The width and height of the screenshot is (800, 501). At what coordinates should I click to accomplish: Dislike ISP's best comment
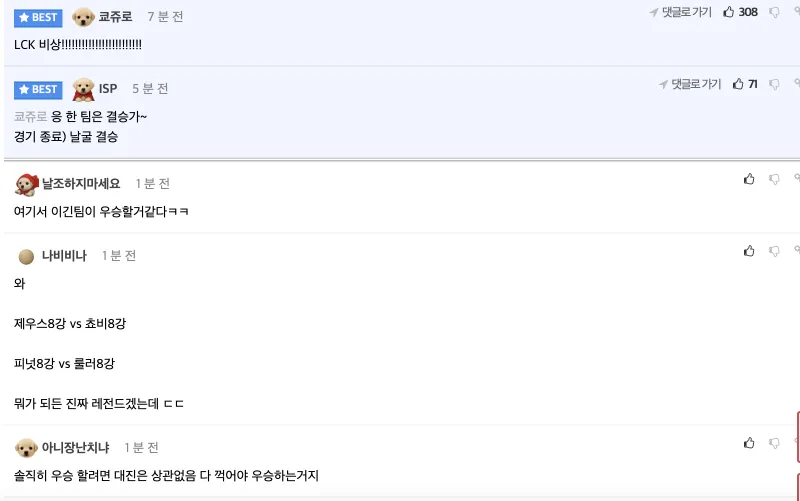pyautogui.click(x=774, y=84)
